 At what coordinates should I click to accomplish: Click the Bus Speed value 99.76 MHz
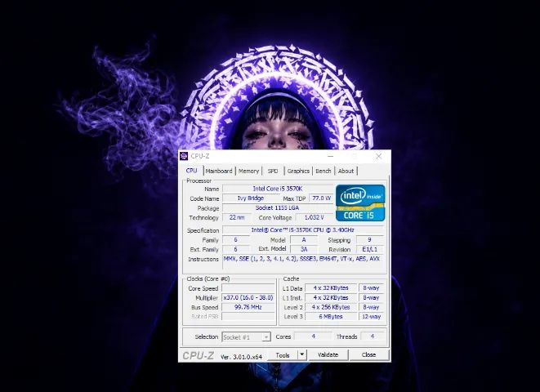pos(248,307)
